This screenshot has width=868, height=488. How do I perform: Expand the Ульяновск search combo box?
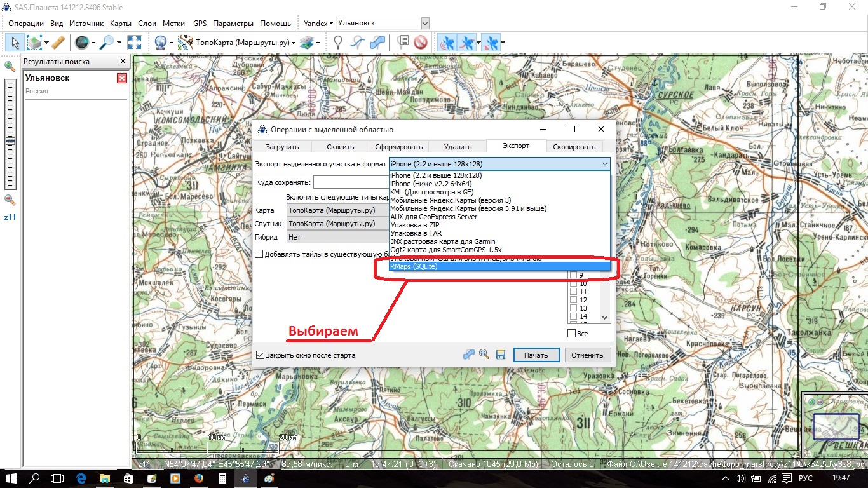(x=425, y=24)
